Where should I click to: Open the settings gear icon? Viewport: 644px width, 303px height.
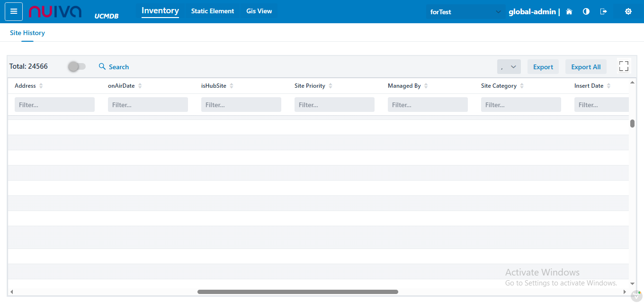click(x=628, y=12)
